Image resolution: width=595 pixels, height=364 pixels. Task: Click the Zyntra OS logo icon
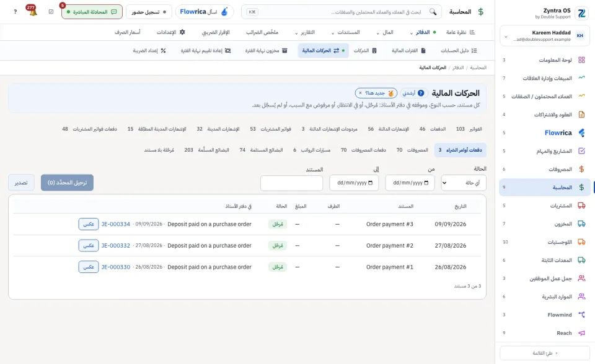581,14
